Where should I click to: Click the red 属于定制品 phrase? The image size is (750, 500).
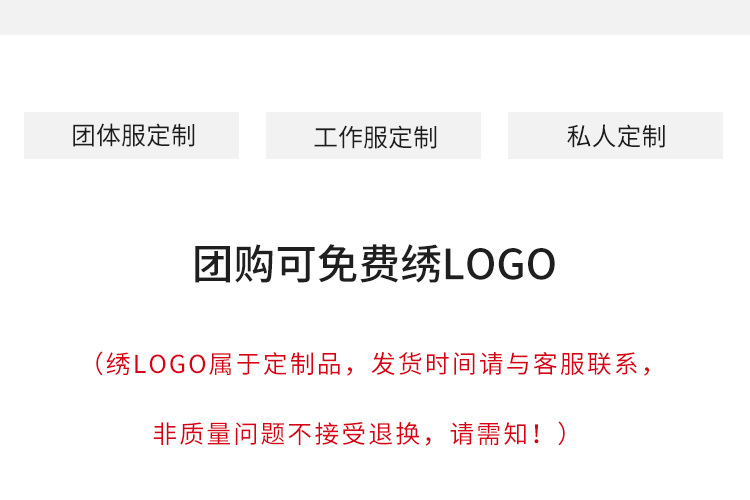point(275,364)
